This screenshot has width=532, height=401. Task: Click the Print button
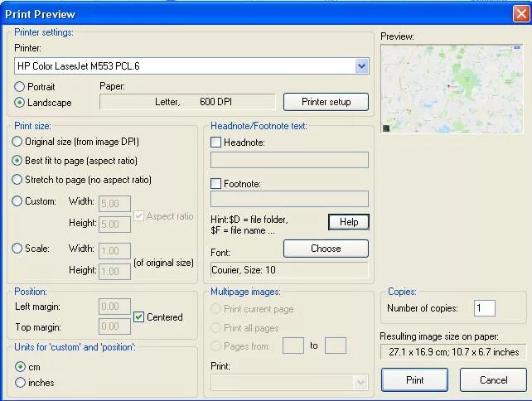[414, 380]
